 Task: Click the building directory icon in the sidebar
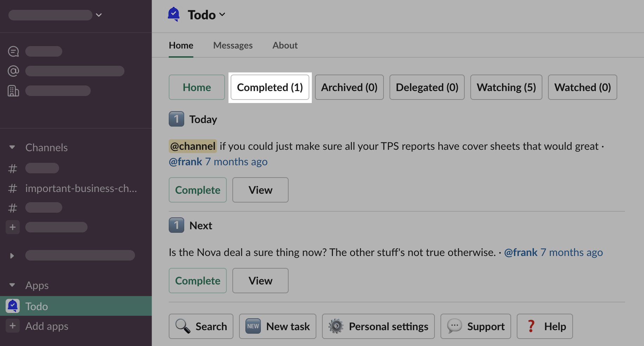coord(13,91)
